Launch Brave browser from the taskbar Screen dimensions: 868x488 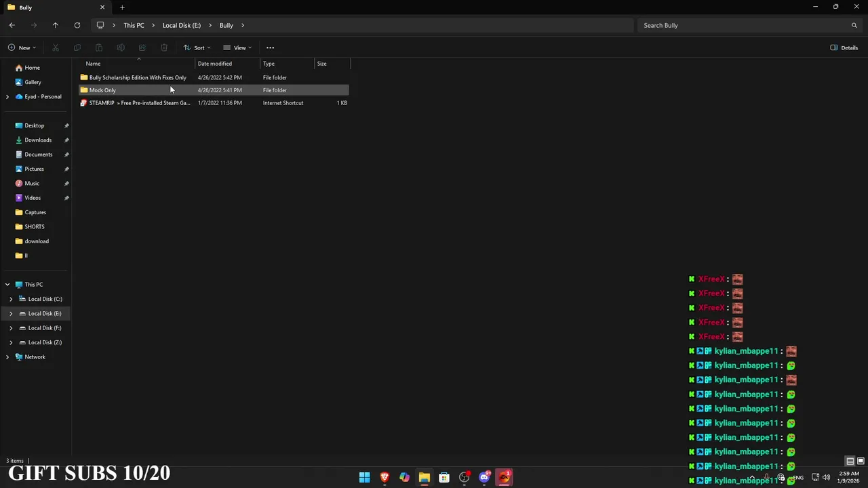pos(384,477)
